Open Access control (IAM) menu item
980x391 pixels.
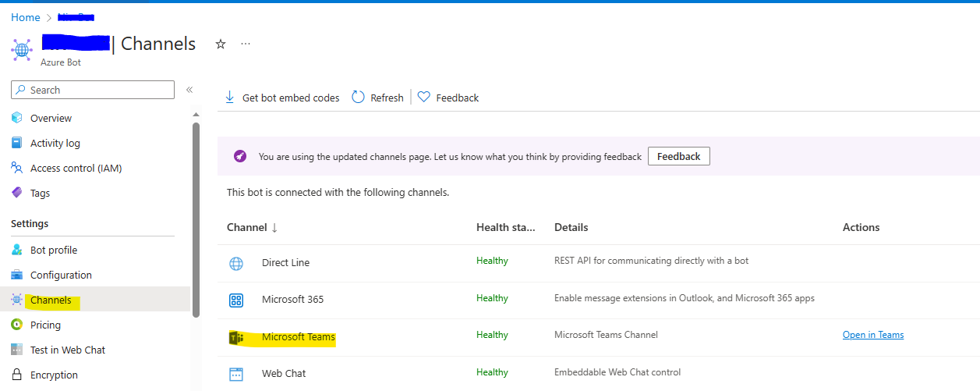point(76,168)
